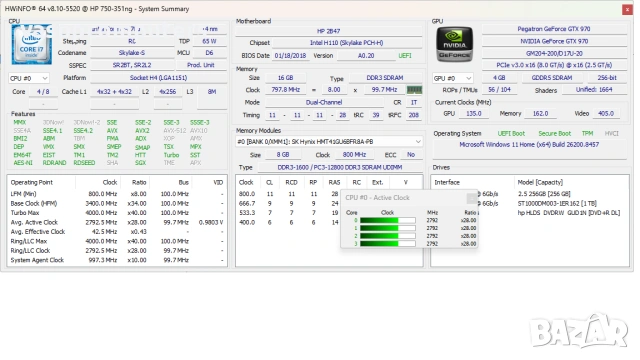Click the green UEFI label
640x360 pixels.
(x=405, y=56)
